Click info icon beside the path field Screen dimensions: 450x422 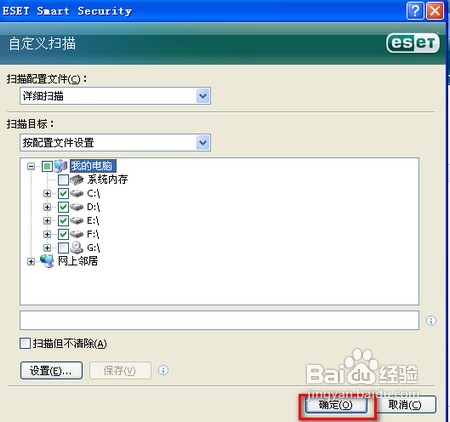[431, 321]
